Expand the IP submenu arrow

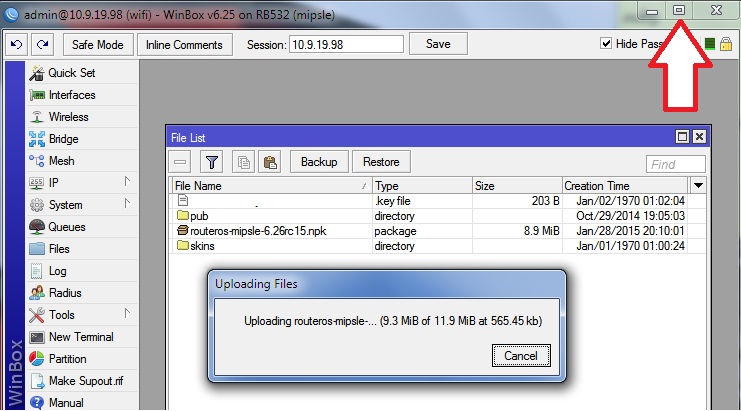pos(127,181)
